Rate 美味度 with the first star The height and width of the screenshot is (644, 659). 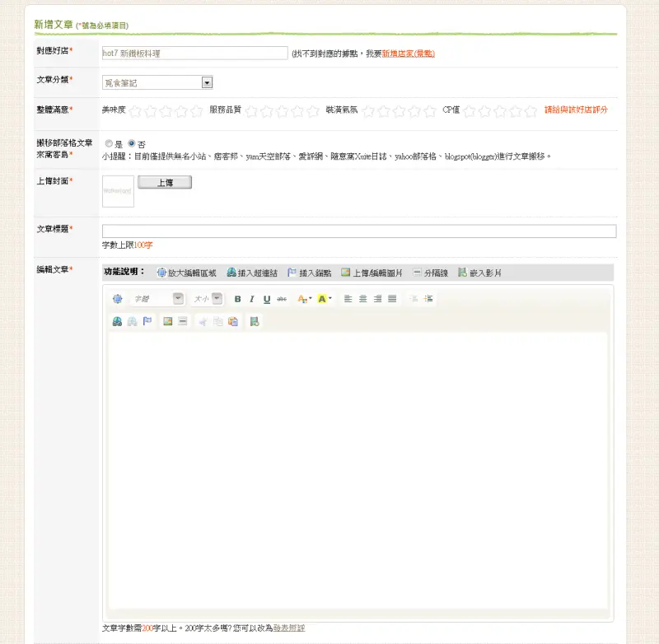(135, 111)
